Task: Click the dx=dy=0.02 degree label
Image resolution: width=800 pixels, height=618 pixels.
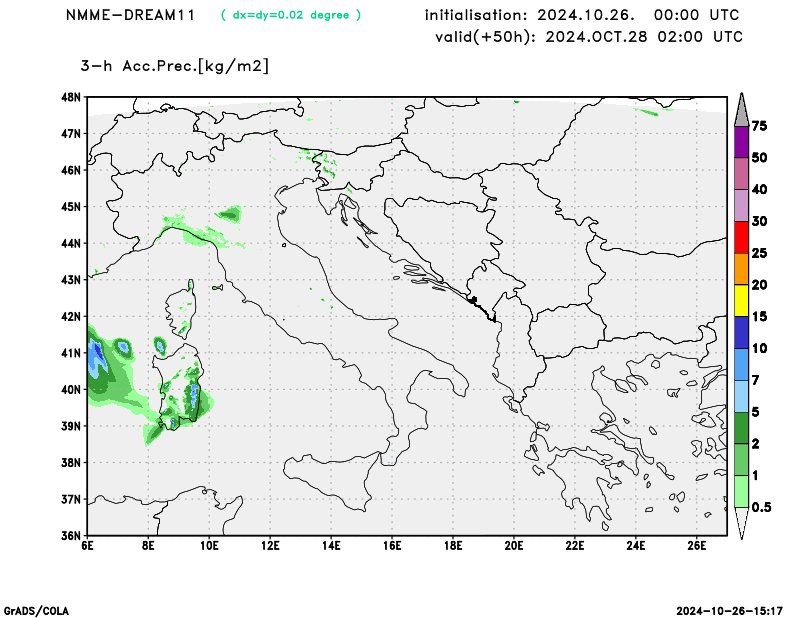Action: 291,15
